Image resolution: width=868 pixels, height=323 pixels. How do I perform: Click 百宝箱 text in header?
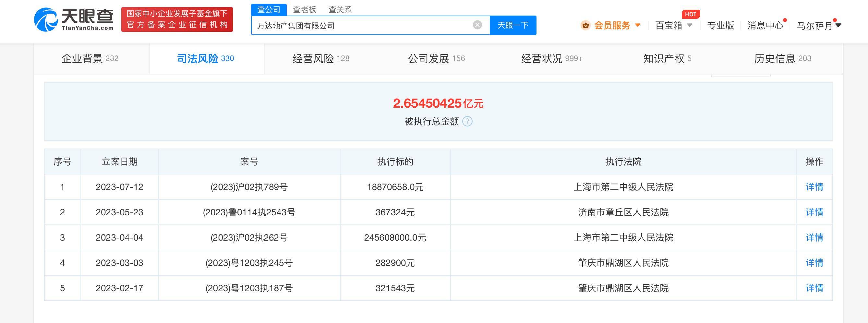669,25
